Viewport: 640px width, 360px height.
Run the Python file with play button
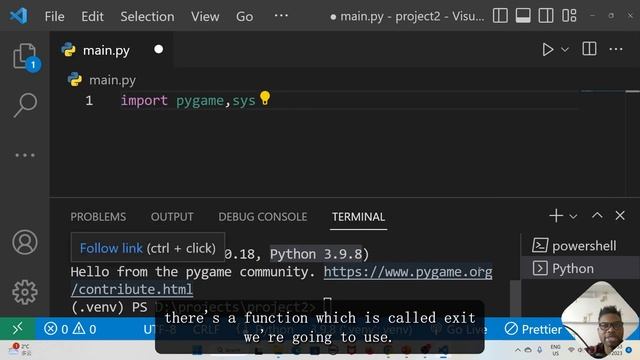pyautogui.click(x=547, y=50)
